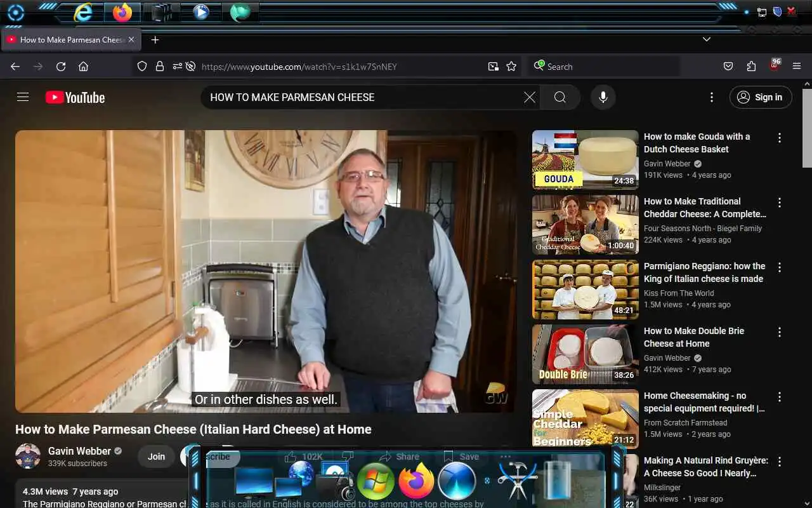The height and width of the screenshot is (508, 812).
Task: Open the Pocket save icon
Action: (728, 66)
